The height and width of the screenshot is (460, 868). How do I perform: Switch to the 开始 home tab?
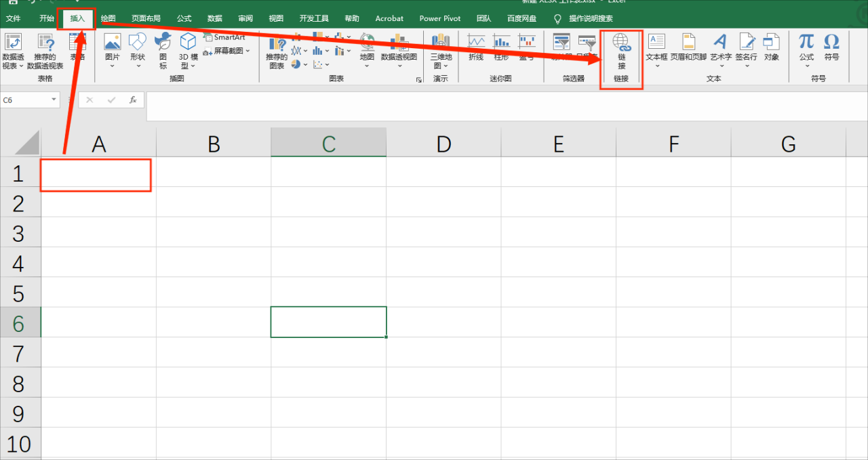coord(47,18)
